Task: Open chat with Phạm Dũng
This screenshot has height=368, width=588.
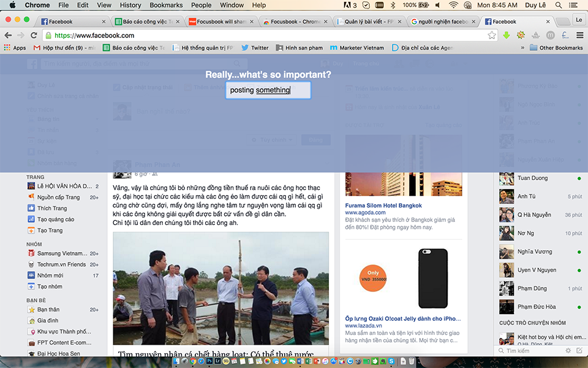Action: (x=541, y=288)
